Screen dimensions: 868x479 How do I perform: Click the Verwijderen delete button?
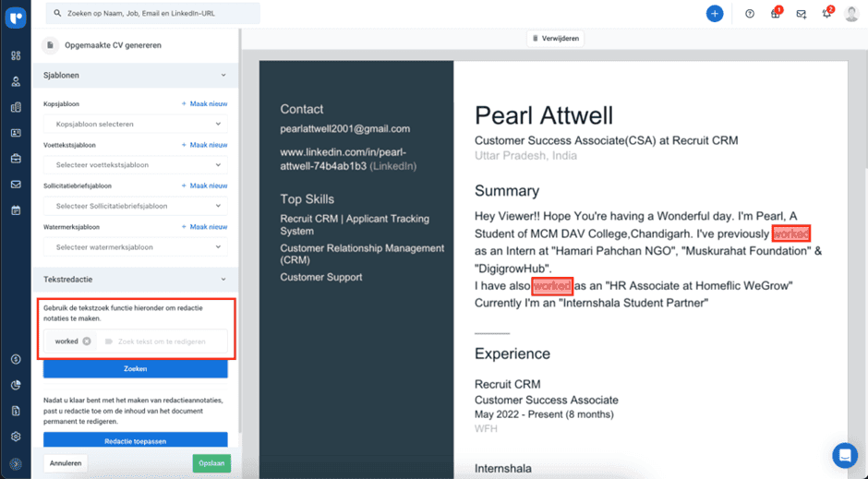click(x=556, y=39)
